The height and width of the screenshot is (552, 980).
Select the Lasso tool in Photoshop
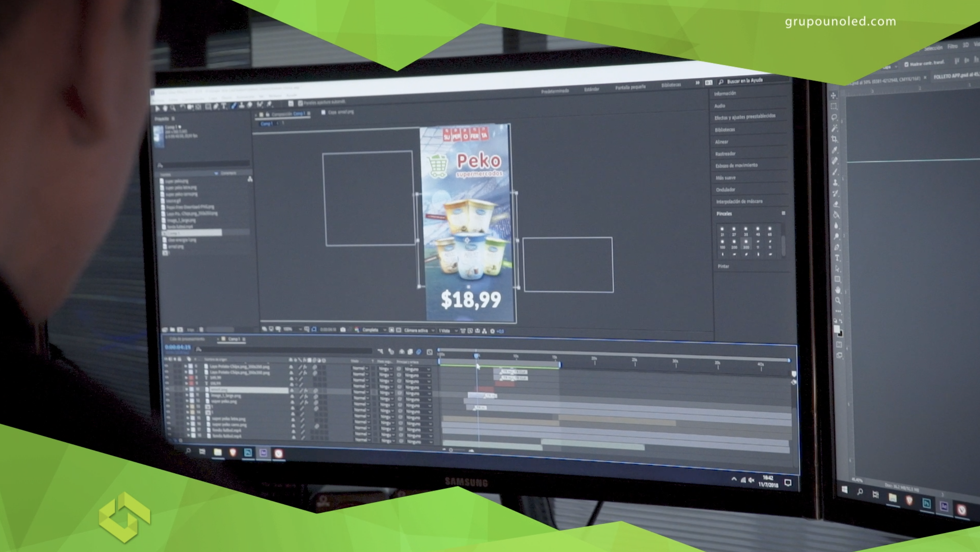[834, 117]
